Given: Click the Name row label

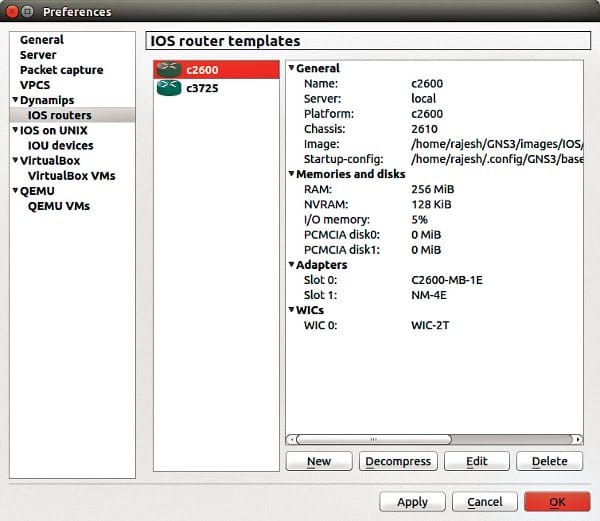Looking at the screenshot, I should (321, 83).
